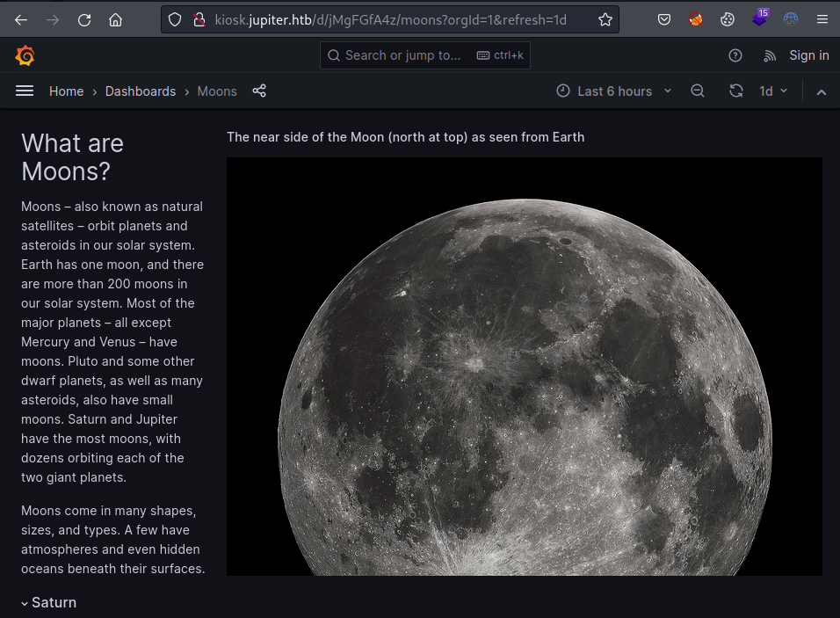Screen dimensions: 840x618
Task: Go to Home in the breadcrumb
Action: 67,91
